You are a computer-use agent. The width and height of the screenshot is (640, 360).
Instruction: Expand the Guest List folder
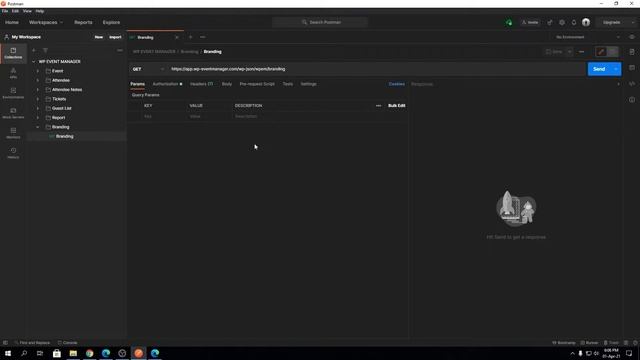(x=38, y=109)
